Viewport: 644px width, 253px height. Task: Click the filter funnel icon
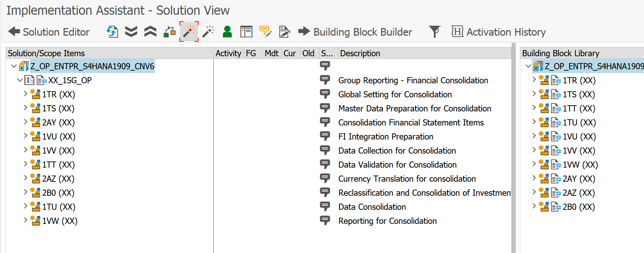[x=434, y=32]
